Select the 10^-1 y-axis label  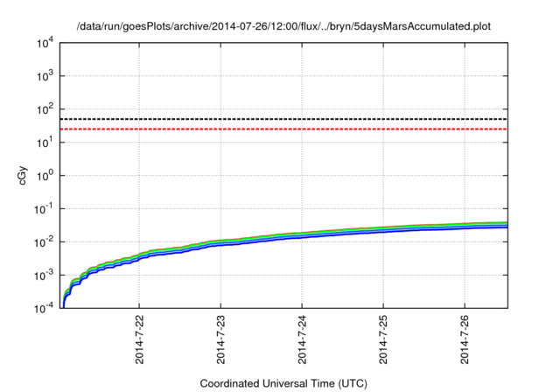coord(44,208)
